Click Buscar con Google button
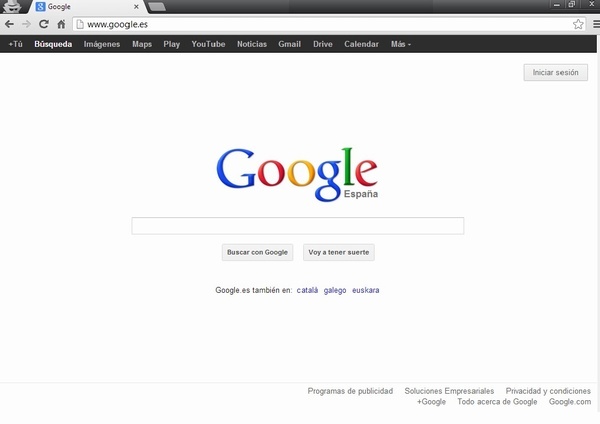Screen dimensions: 600x424 258,253
